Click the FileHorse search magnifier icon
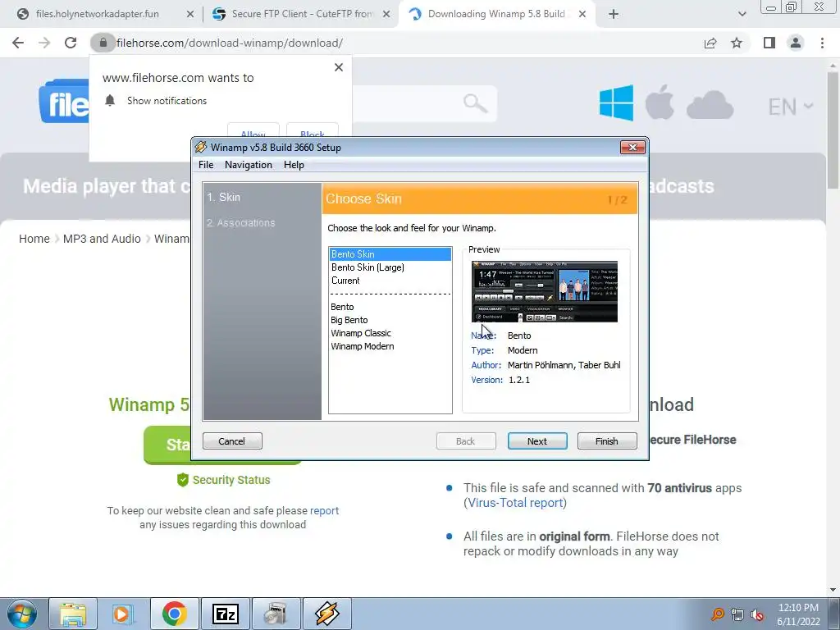840x630 pixels. tap(475, 103)
